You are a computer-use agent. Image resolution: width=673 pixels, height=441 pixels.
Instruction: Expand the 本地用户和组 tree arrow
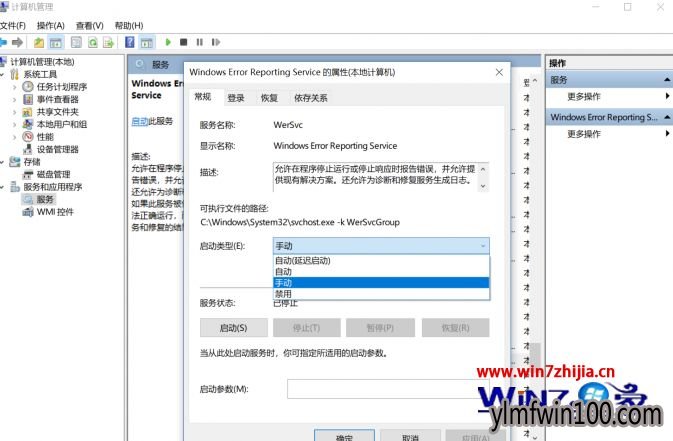tap(15, 124)
